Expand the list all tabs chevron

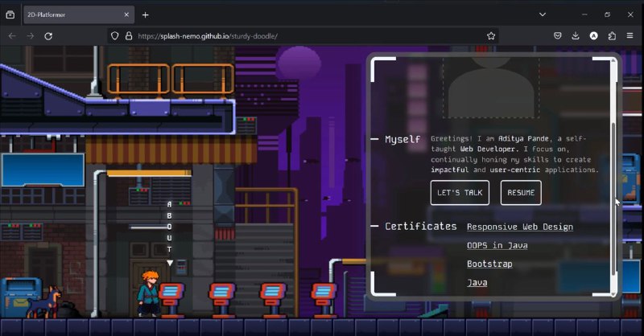[x=543, y=14]
